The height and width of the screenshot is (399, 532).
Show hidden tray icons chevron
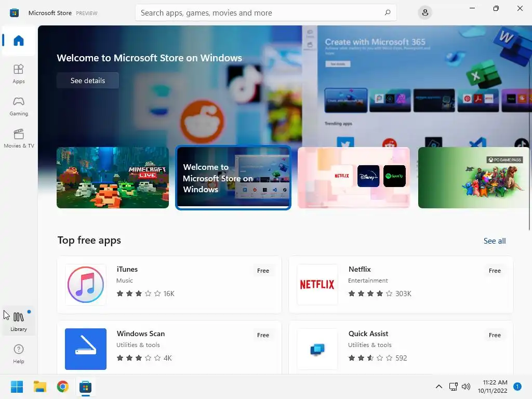click(438, 387)
